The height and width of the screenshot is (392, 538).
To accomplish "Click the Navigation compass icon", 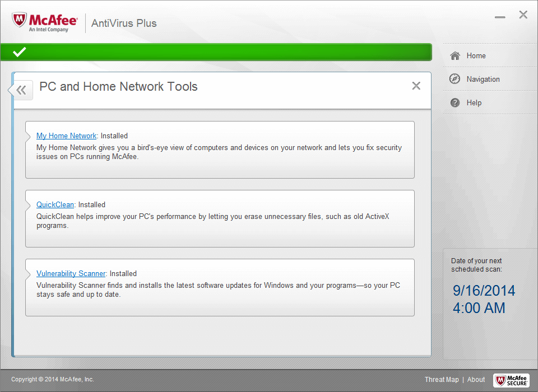I will [x=455, y=80].
